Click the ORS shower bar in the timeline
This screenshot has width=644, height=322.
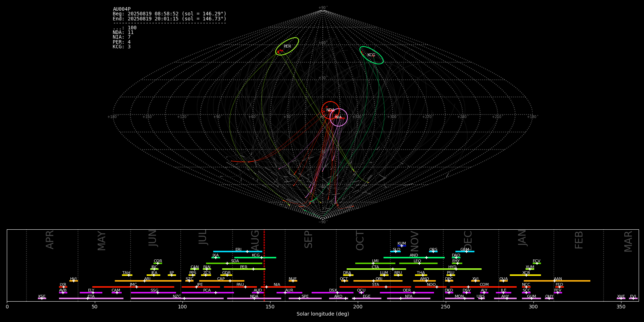tap(433, 252)
